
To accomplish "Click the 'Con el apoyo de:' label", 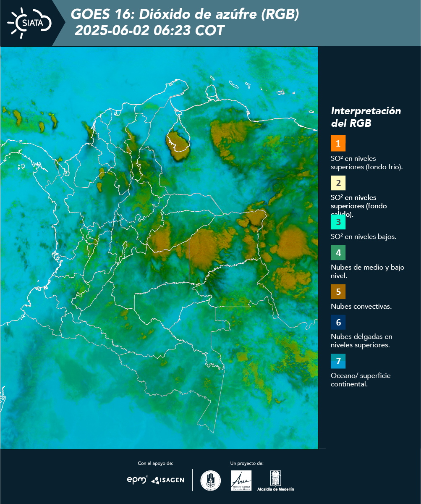I will click(x=155, y=463).
